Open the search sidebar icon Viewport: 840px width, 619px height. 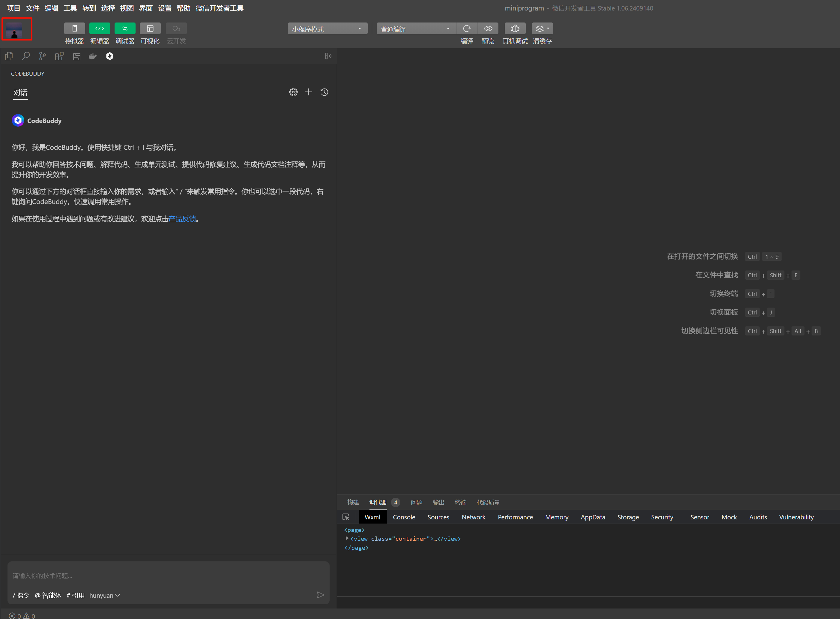26,56
